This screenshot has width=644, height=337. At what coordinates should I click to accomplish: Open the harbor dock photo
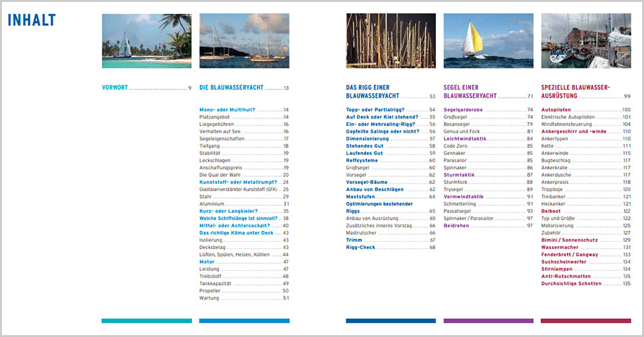[586, 41]
